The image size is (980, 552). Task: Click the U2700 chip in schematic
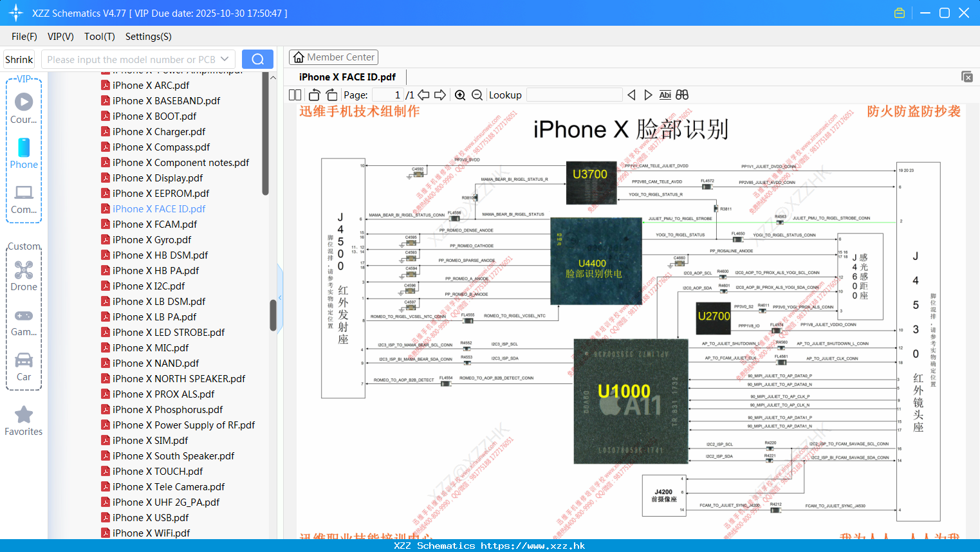point(714,318)
